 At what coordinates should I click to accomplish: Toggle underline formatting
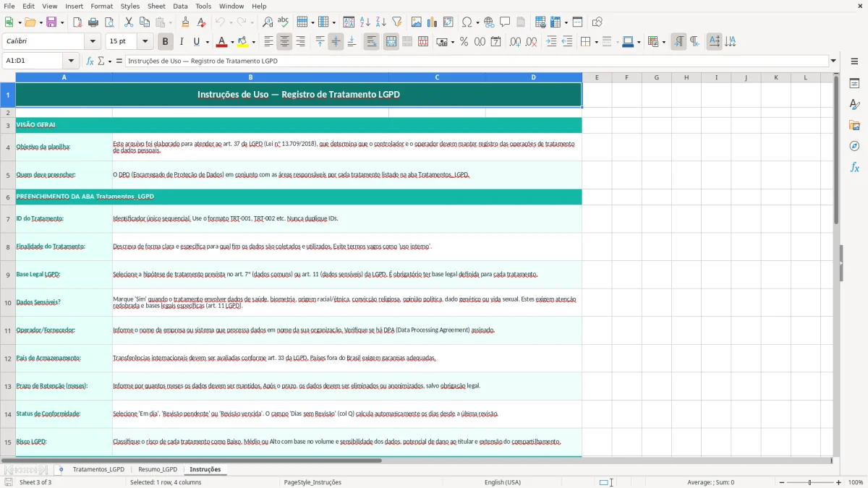pyautogui.click(x=197, y=42)
